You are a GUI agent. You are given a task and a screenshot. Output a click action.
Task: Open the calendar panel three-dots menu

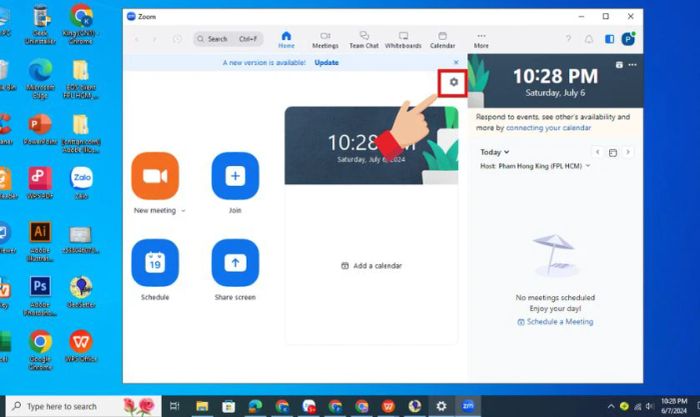[x=632, y=65]
